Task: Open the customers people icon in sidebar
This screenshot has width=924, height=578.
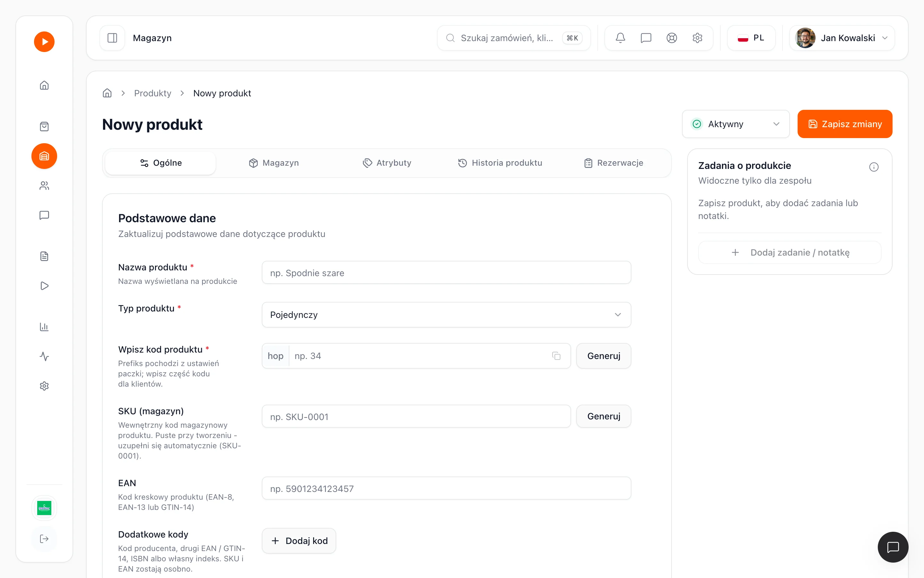Action: point(44,186)
